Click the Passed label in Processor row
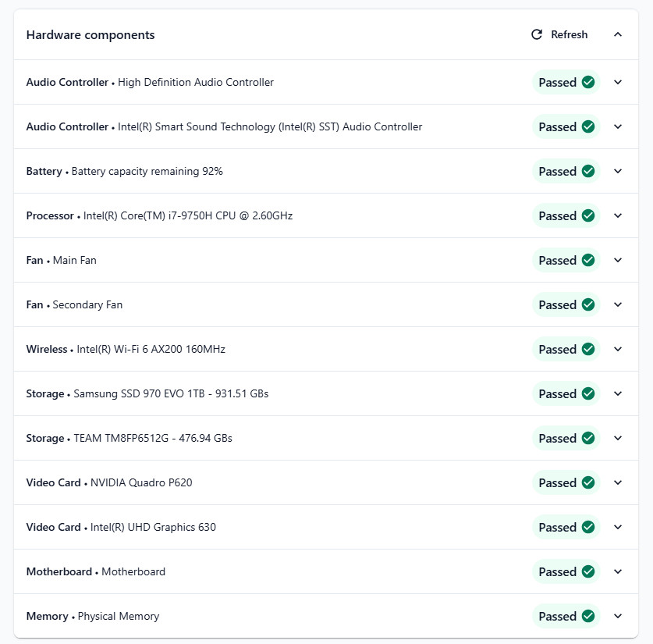This screenshot has height=644, width=653. pyautogui.click(x=557, y=215)
